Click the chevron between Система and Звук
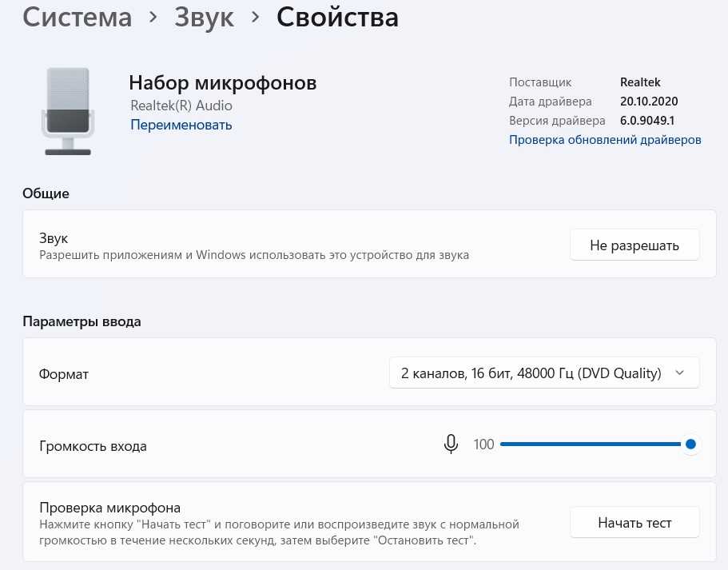This screenshot has height=570, width=728. click(x=153, y=17)
